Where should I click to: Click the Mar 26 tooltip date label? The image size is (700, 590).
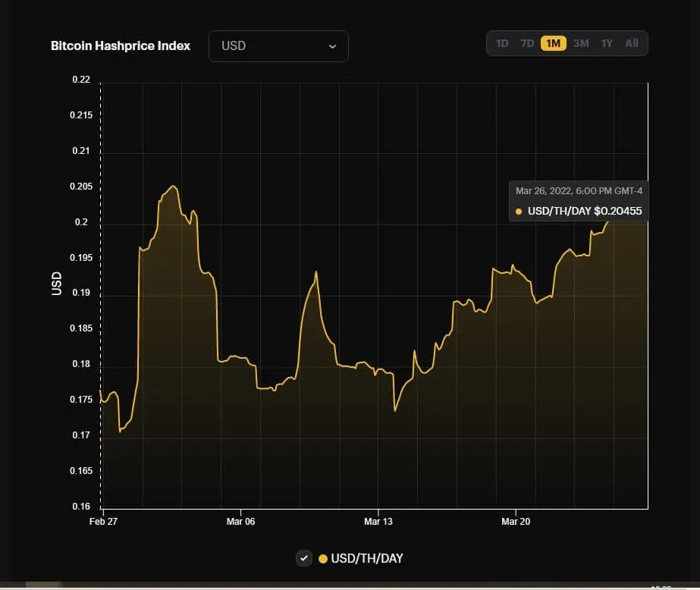[578, 190]
